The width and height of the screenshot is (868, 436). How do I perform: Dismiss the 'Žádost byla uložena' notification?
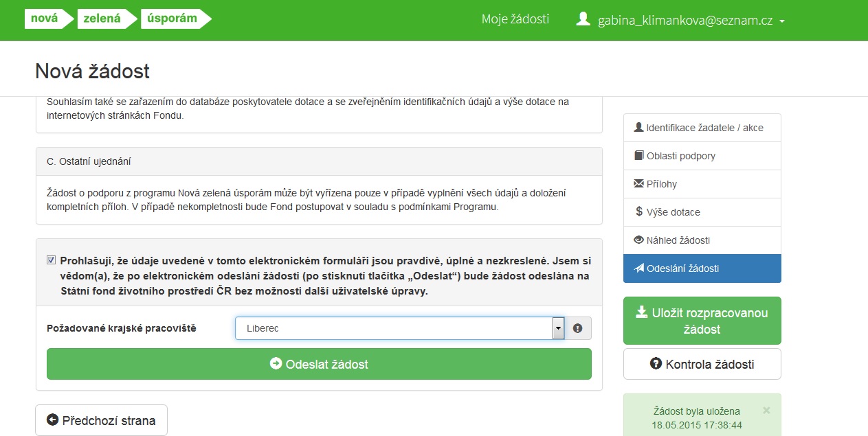click(766, 410)
